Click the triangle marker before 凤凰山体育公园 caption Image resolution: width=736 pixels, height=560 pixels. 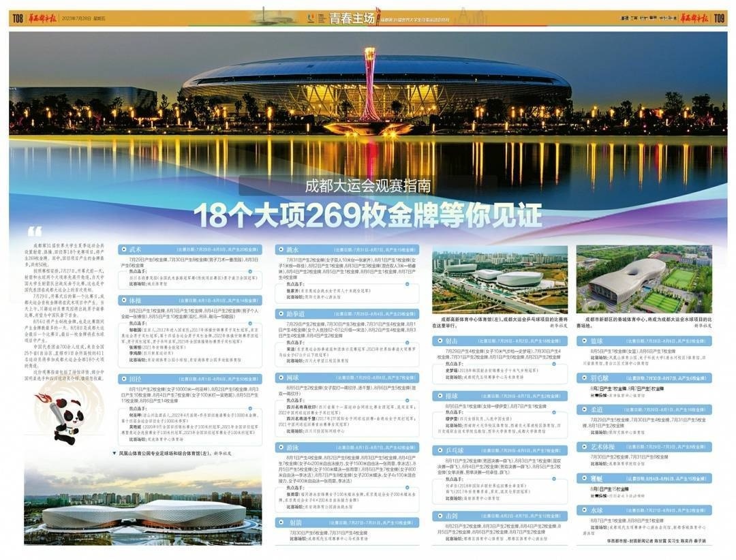click(x=114, y=452)
